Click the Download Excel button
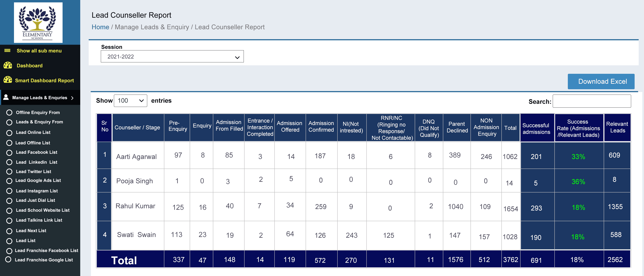Viewport: 644px width, 276px height. 601,82
